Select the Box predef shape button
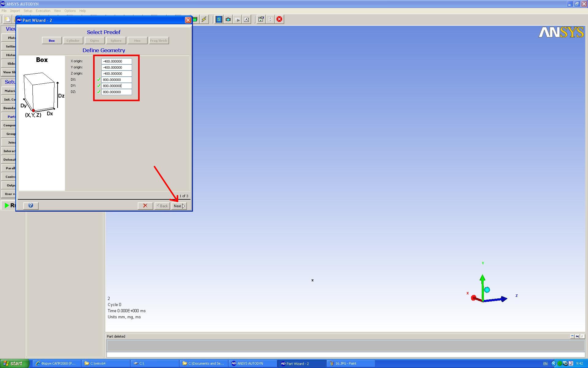This screenshot has height=368, width=588. click(52, 40)
